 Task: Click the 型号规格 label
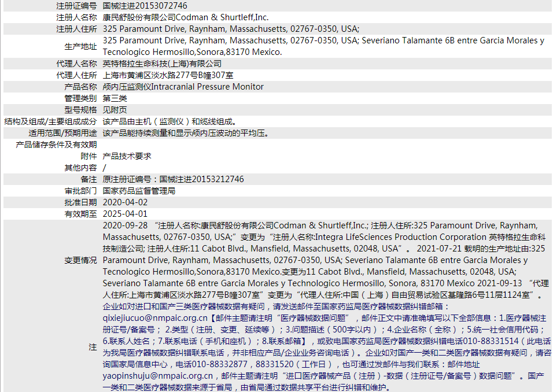pyautogui.click(x=80, y=110)
